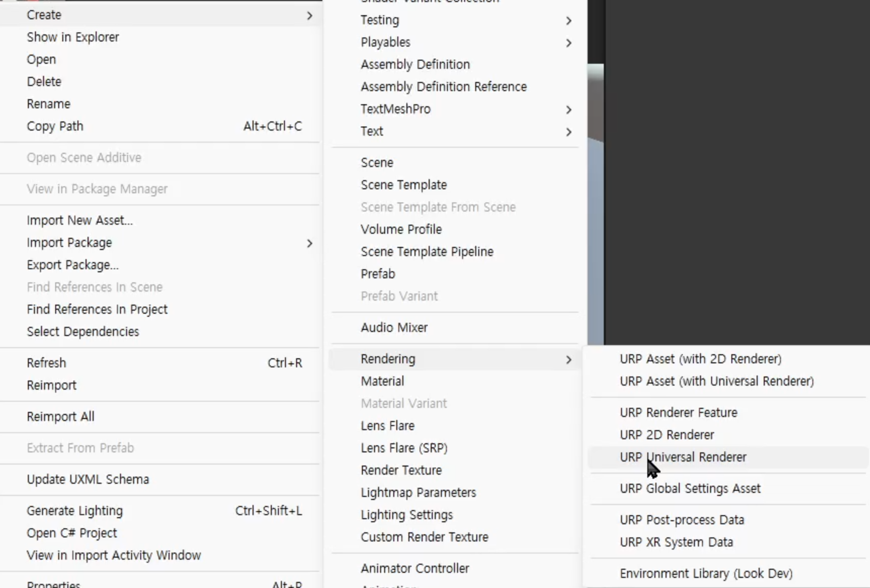Choose Delete from context menu
This screenshot has height=588, width=870.
coord(161,82)
